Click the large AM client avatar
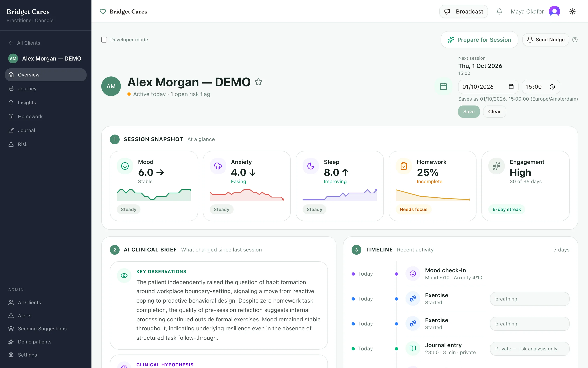Screen dimensions: 588x368 (x=111, y=86)
